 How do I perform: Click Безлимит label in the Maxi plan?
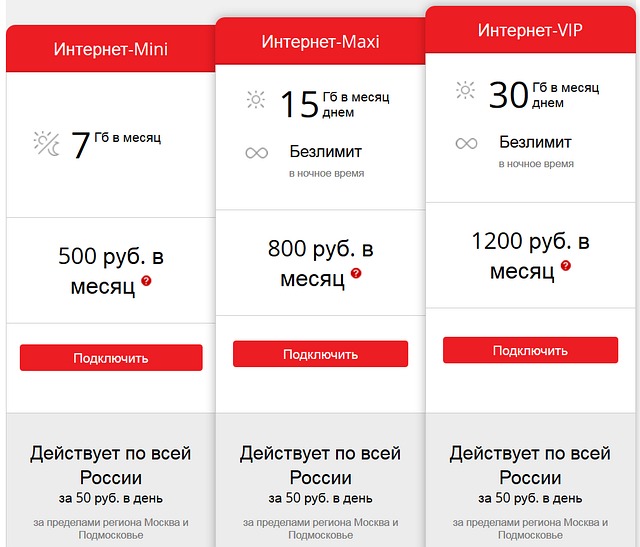pyautogui.click(x=326, y=152)
